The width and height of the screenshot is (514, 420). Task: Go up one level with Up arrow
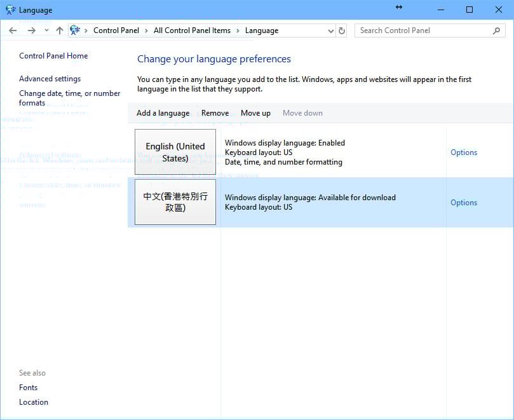(59, 30)
